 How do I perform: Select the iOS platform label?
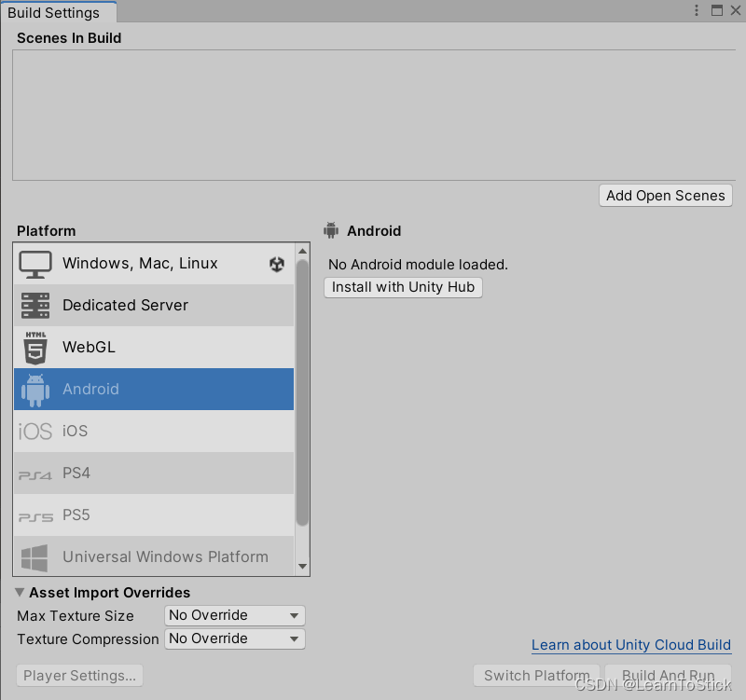(x=76, y=431)
